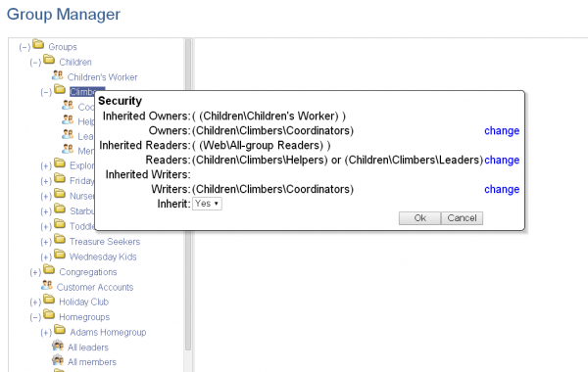This screenshot has height=372, width=588.
Task: Click change link for Readers
Action: tap(502, 160)
